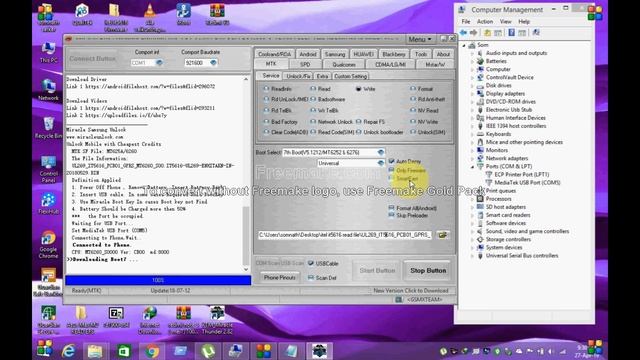Viewport: 640px width, 360px height.
Task: Toggle the Skip Preloader checkbox
Action: click(x=391, y=215)
